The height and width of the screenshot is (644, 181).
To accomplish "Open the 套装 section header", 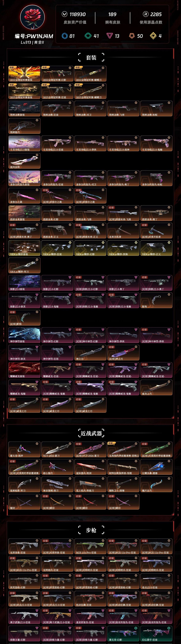I will click(x=91, y=57).
